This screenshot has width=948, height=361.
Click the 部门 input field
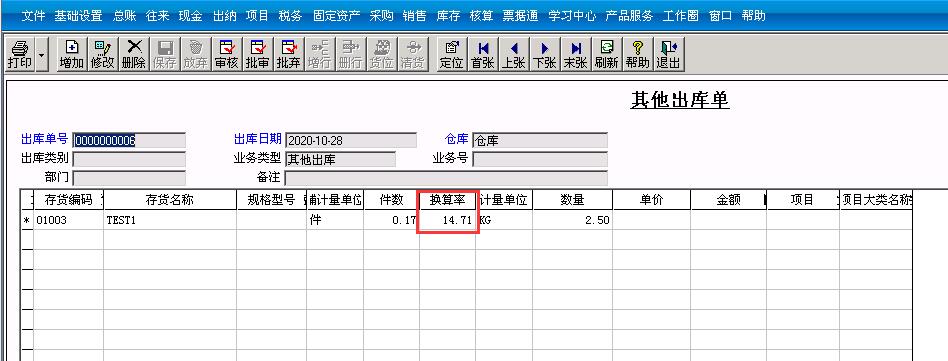point(129,178)
